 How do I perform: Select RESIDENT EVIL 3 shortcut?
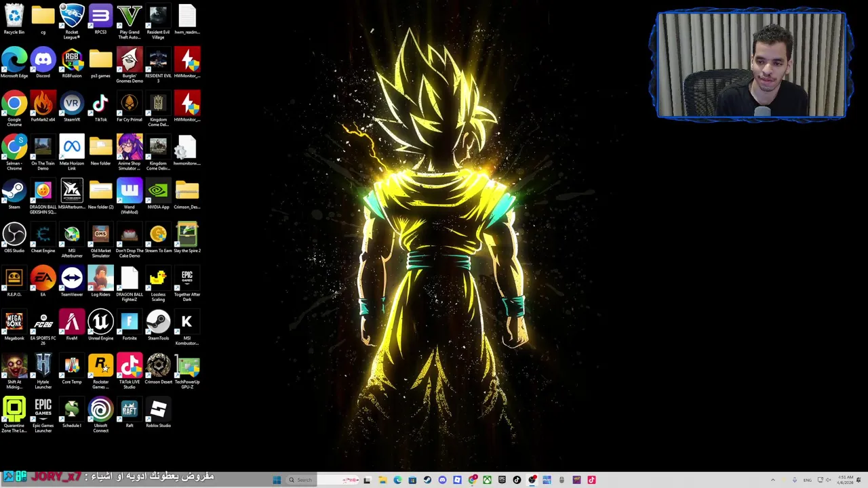point(158,66)
